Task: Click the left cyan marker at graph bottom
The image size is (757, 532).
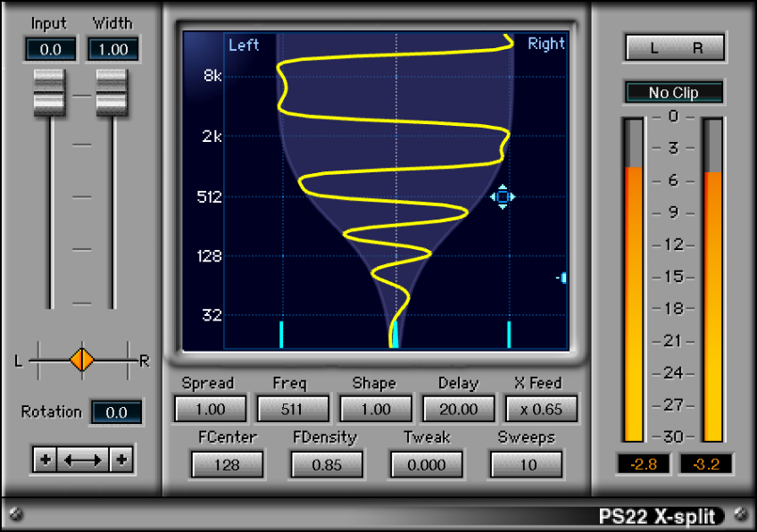Action: (x=281, y=334)
